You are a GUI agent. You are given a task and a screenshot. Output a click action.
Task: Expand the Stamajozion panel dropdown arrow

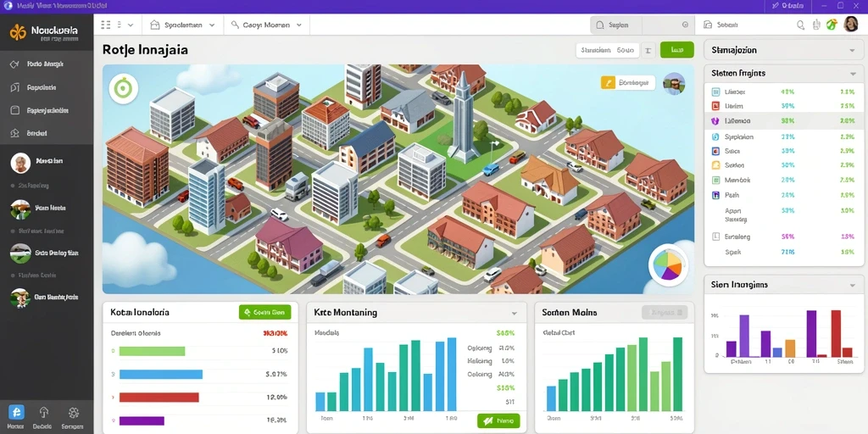point(853,50)
